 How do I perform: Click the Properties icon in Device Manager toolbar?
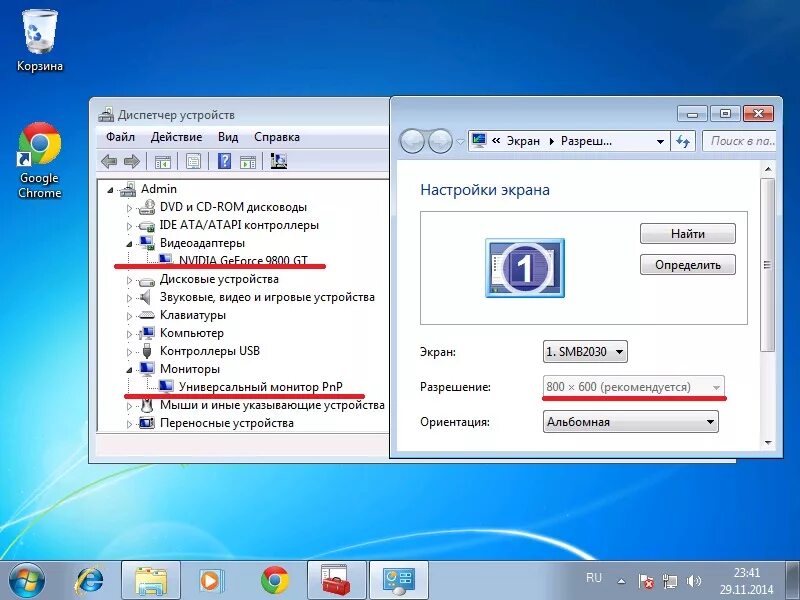pyautogui.click(x=193, y=162)
